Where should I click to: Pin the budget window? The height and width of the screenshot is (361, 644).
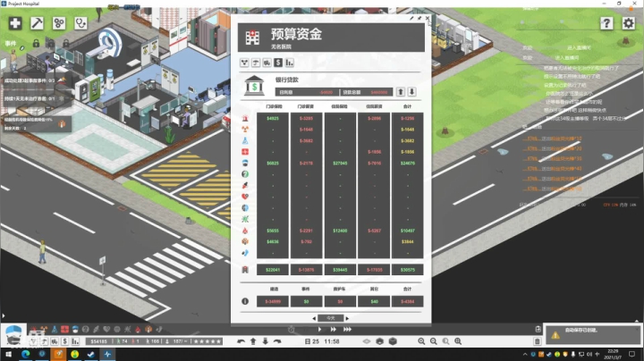(x=419, y=18)
